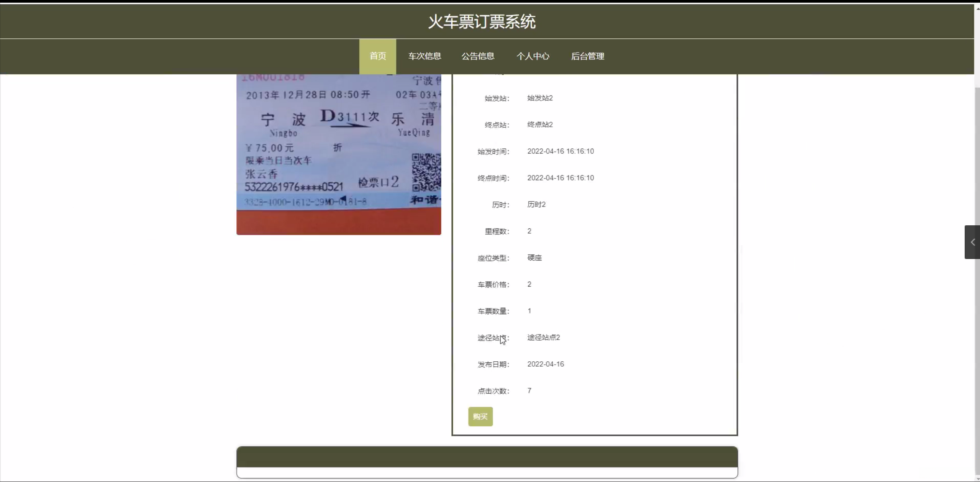This screenshot has height=482, width=980.
Task: Open 后台管理 from navigation bar
Action: (x=587, y=56)
